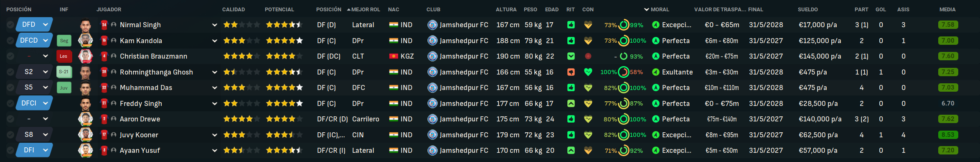
Task: Open the S8 position dropdown for Juvy Kooner
Action: (35, 135)
